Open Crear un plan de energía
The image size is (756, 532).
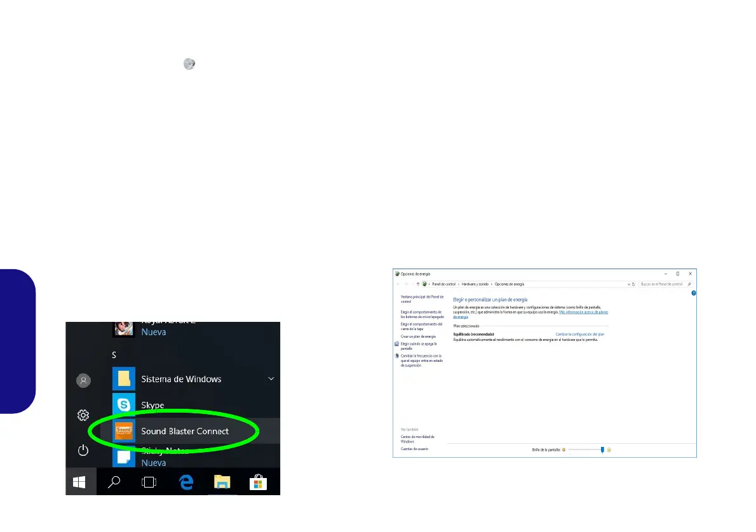(x=418, y=336)
